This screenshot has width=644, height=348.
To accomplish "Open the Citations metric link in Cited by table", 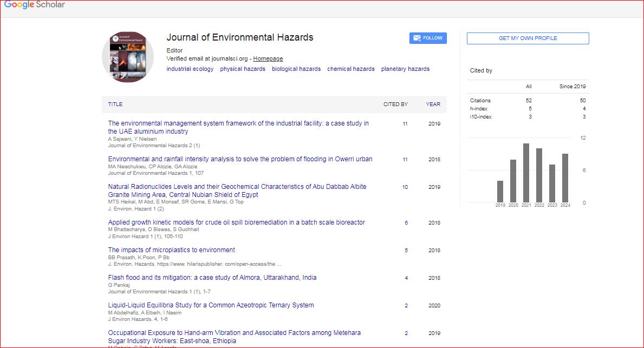I will (x=480, y=101).
